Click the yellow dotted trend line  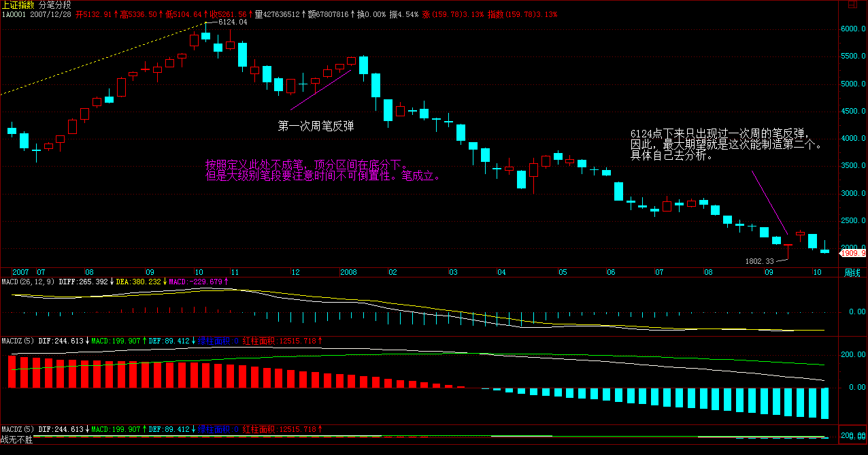(x=102, y=61)
